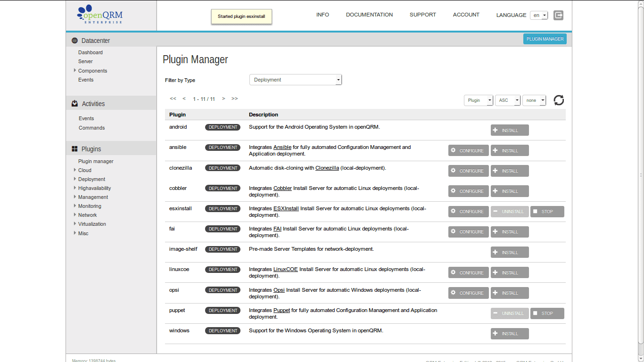Install the ansible plugin
644x362 pixels.
pyautogui.click(x=510, y=150)
